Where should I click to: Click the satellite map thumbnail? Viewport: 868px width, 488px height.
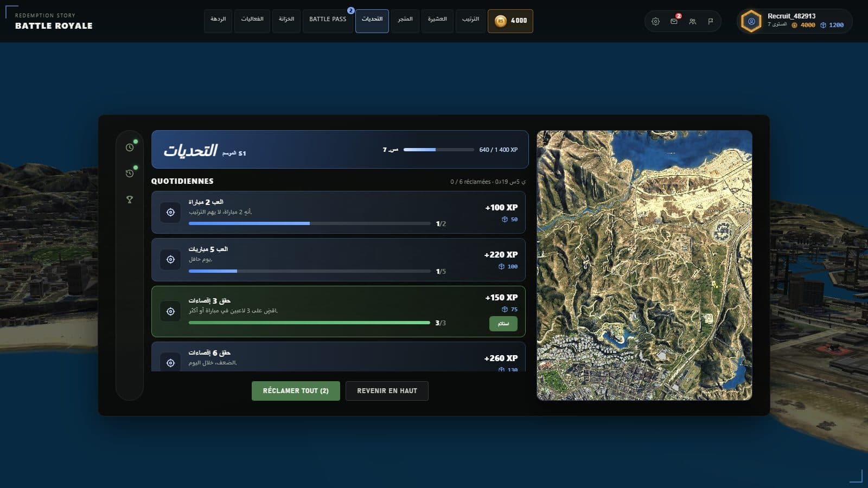coord(644,265)
